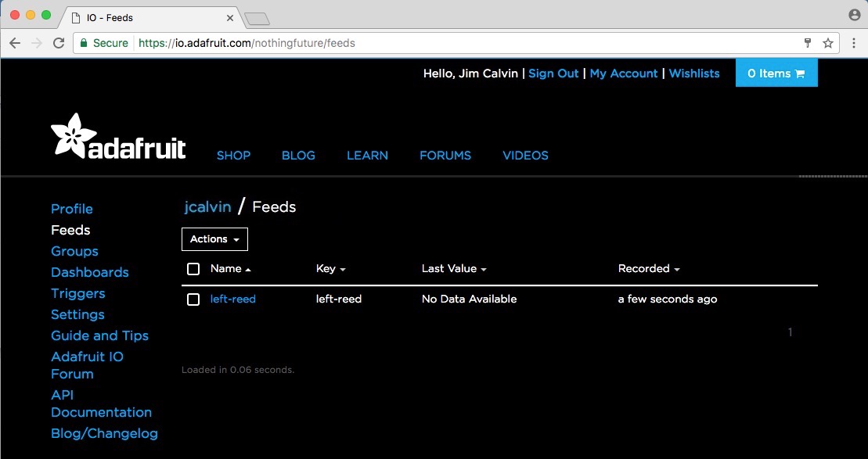Click the browser address bar URL
868x459 pixels.
tap(247, 43)
